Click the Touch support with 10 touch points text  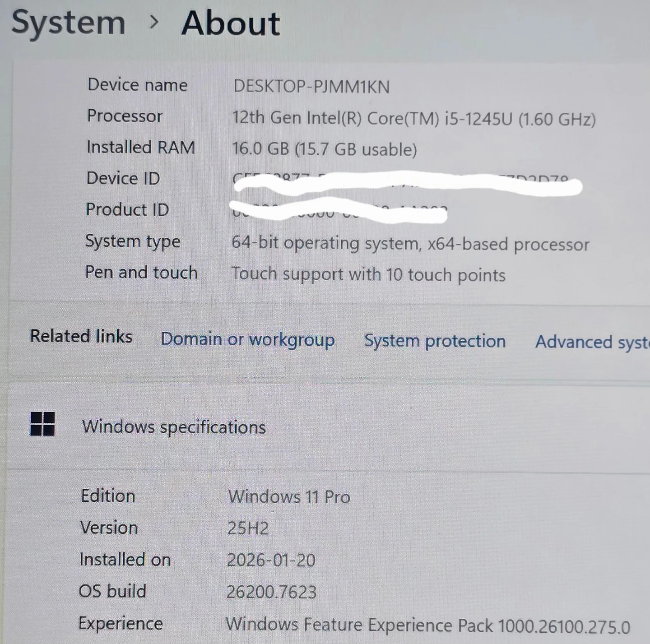click(368, 274)
